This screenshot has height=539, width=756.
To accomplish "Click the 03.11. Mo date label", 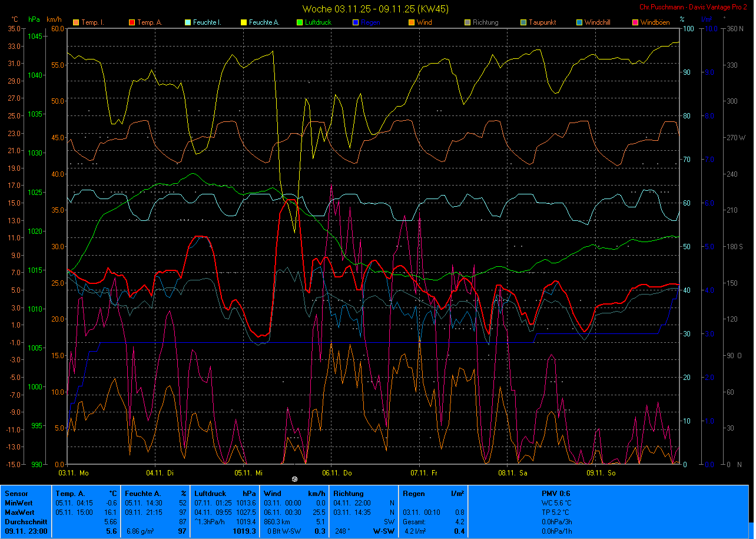I will [74, 472].
